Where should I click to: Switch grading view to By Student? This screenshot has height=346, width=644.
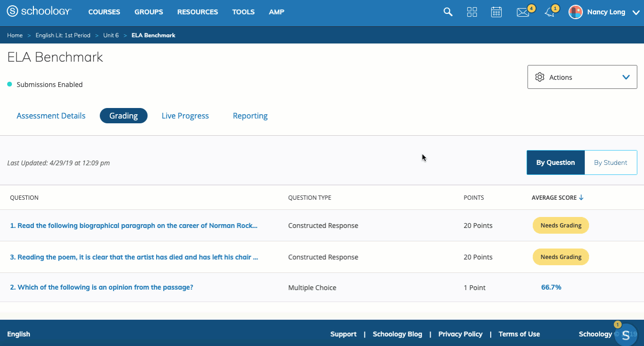tap(610, 162)
